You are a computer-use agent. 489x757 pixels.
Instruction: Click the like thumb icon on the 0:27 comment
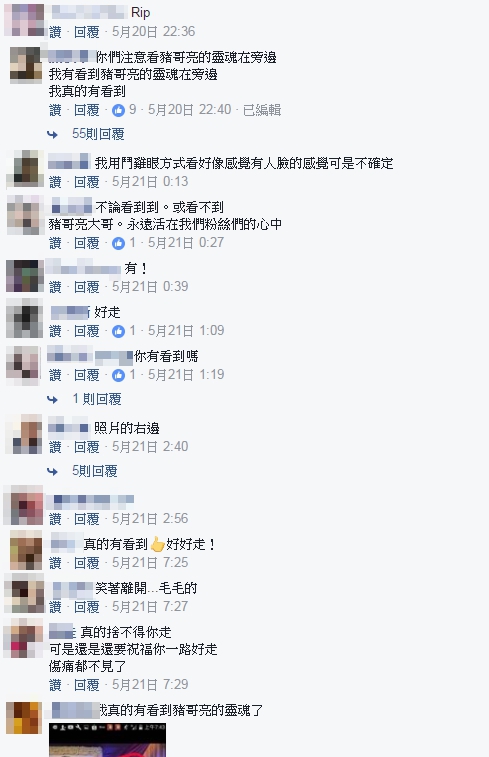click(118, 243)
